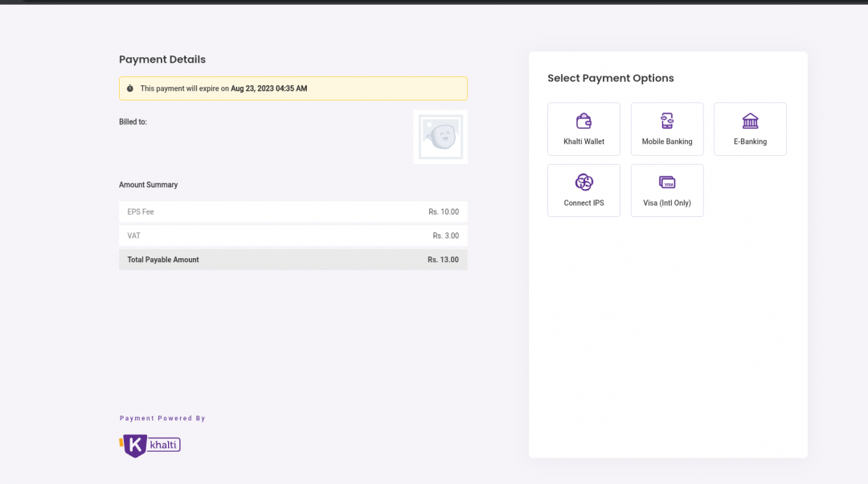Click the Khalti logo at bottom left
The width and height of the screenshot is (868, 484).
point(150,445)
